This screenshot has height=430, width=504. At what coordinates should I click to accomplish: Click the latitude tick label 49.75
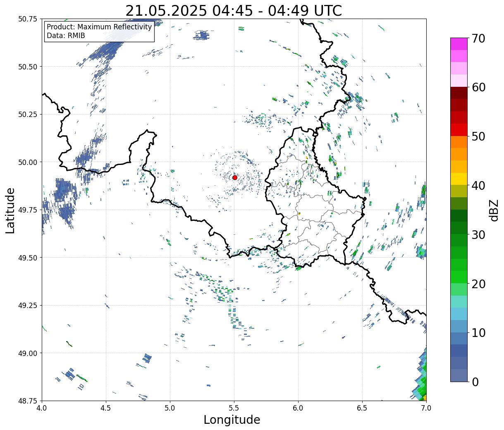28,210
